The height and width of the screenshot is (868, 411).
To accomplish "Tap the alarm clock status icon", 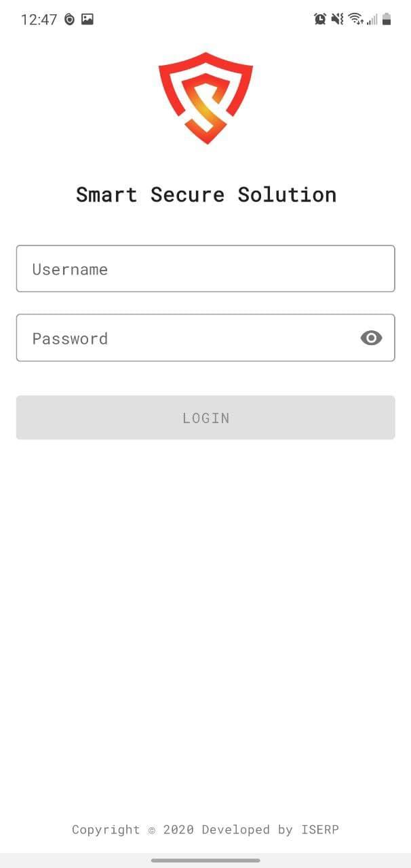I will point(320,19).
